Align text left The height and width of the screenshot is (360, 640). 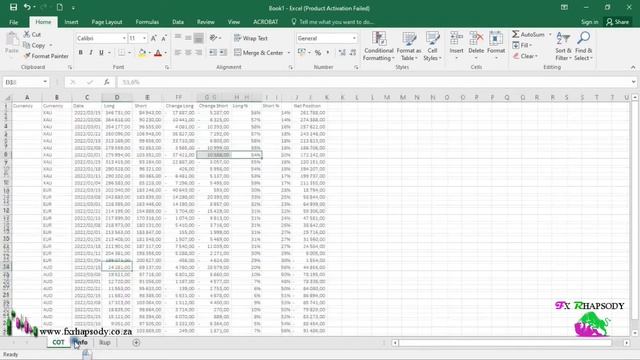click(178, 53)
